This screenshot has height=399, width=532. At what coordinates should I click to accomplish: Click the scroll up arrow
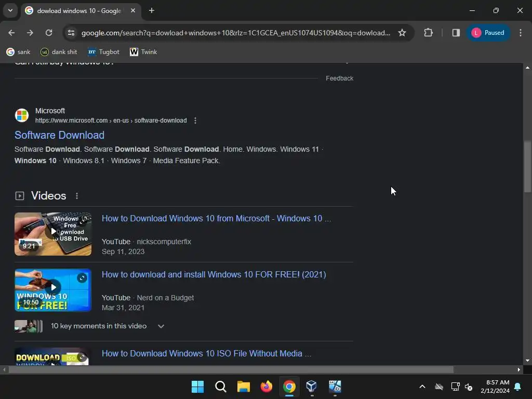click(527, 68)
